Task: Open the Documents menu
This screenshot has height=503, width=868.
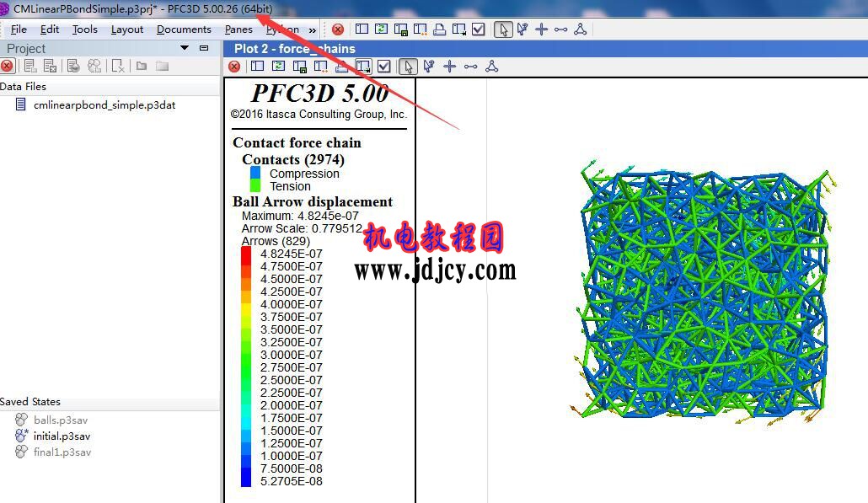Action: 184,29
